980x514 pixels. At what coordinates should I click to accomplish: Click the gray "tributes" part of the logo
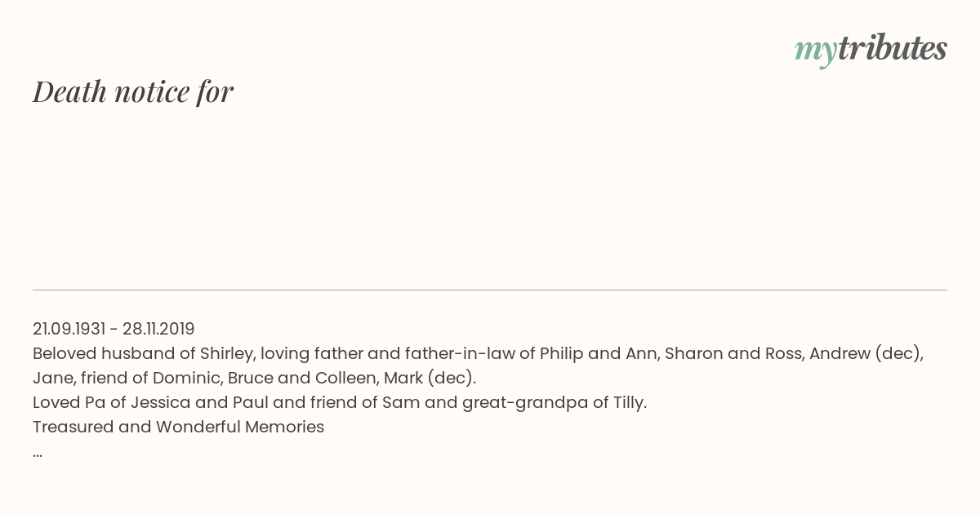point(892,48)
